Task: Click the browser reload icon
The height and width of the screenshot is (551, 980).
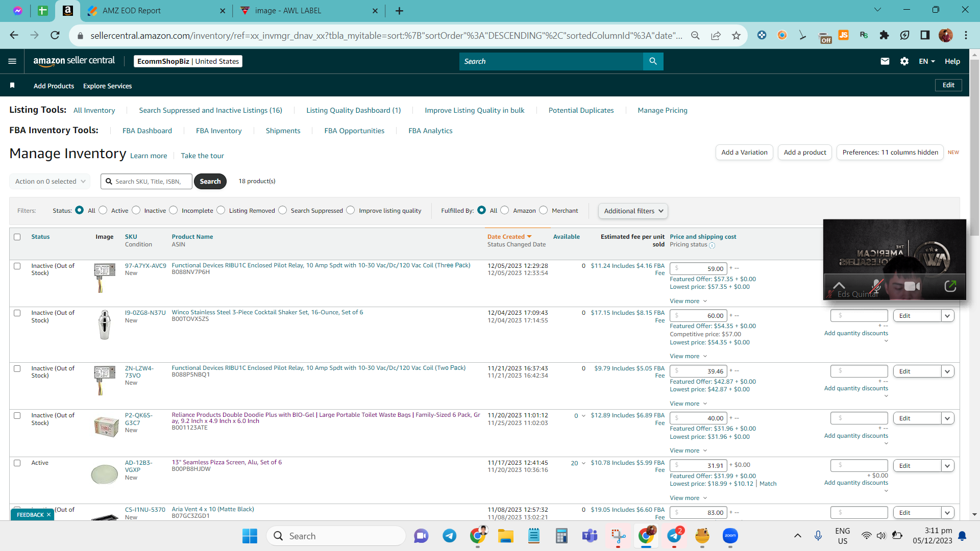Action: [x=55, y=35]
